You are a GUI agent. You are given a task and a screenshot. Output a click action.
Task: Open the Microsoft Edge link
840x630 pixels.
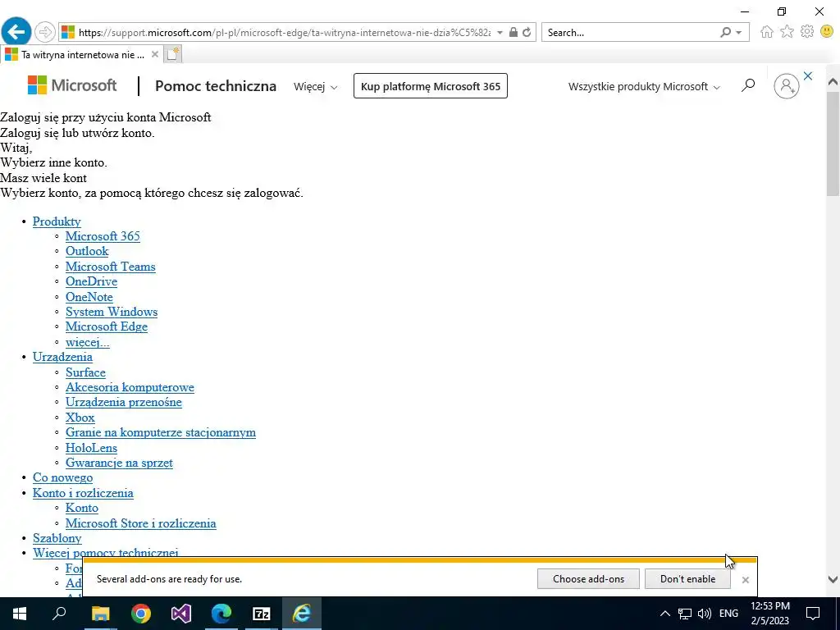coord(107,326)
